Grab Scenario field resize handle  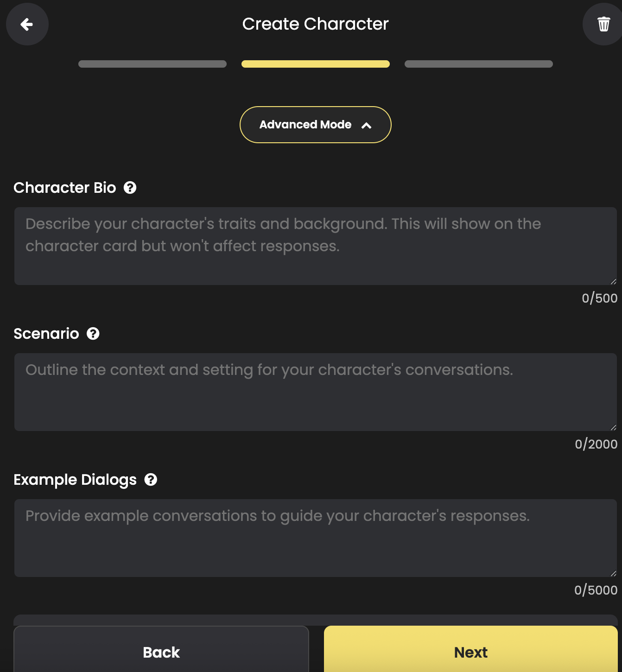613,427
